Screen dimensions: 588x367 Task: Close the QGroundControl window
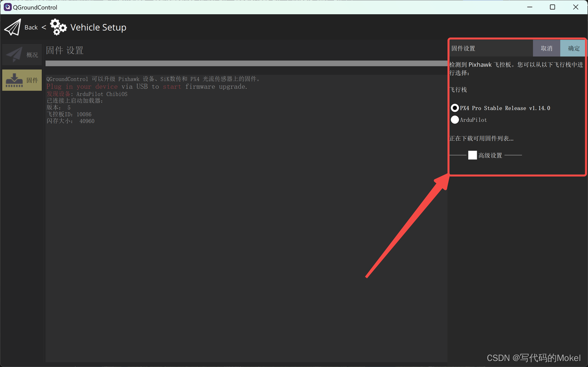pyautogui.click(x=576, y=7)
